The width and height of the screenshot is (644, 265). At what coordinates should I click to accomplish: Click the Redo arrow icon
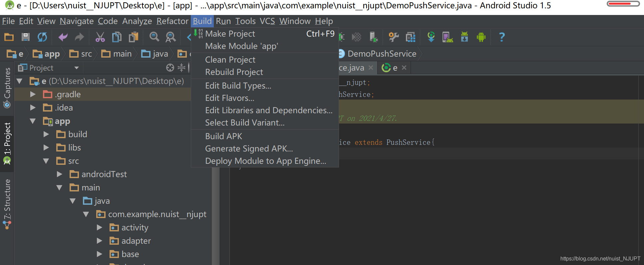pos(79,37)
